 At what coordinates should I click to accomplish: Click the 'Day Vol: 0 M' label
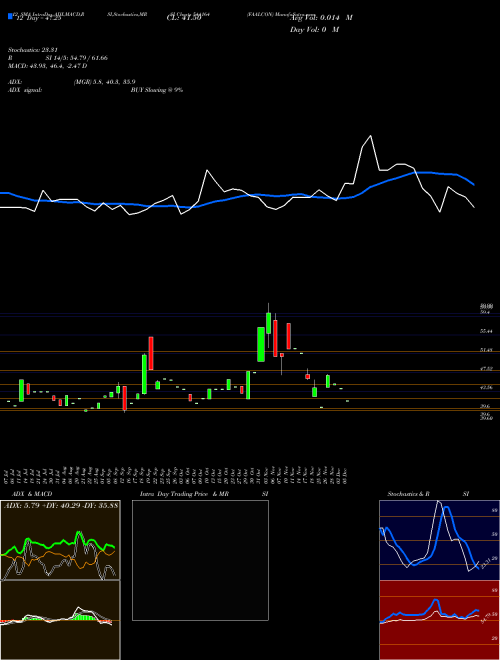(x=314, y=30)
